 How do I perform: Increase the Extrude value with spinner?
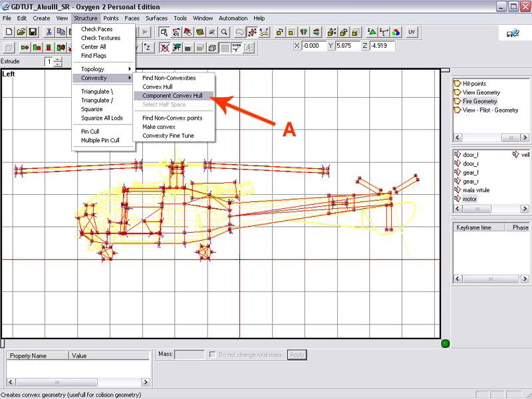58,59
